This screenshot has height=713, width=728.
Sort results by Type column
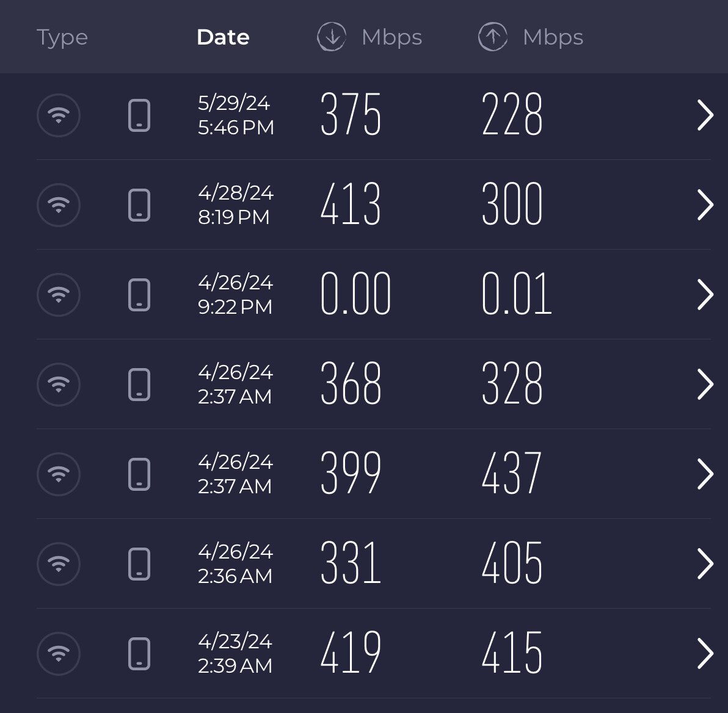(x=62, y=37)
